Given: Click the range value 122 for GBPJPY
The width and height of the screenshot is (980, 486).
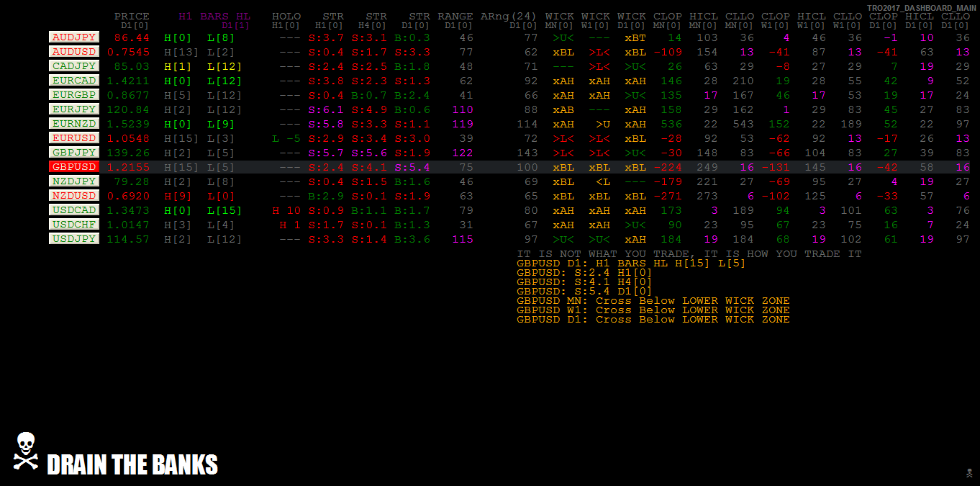Looking at the screenshot, I should (463, 153).
